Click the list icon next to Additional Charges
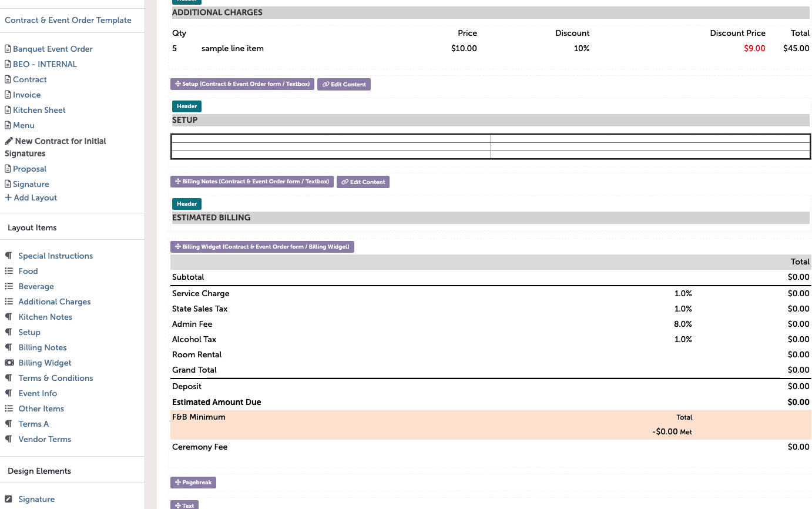812x509 pixels. 10,302
